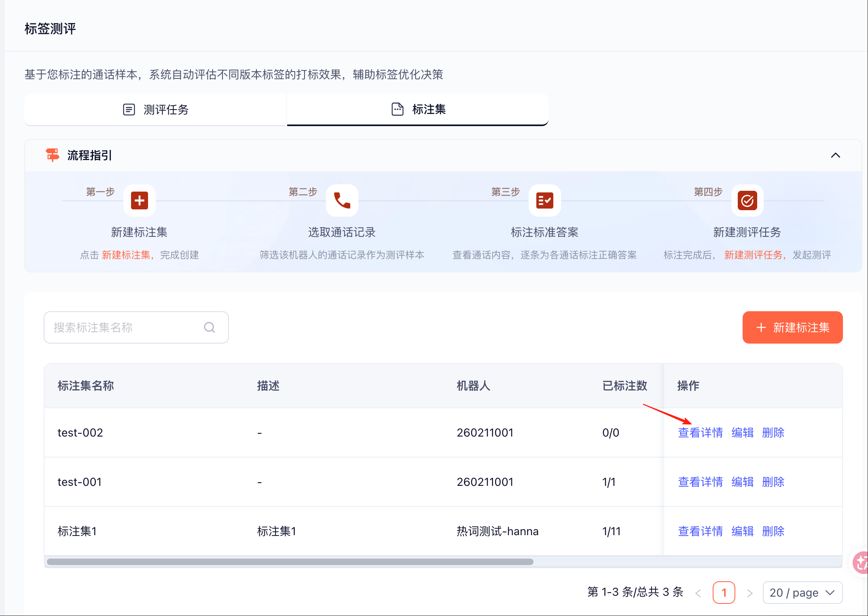Click the horizontal table scrollbar
Screen dimensions: 868x616
click(x=290, y=562)
